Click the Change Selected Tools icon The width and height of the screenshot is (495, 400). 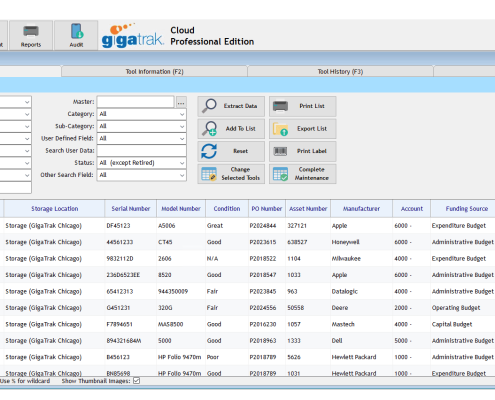coord(209,174)
